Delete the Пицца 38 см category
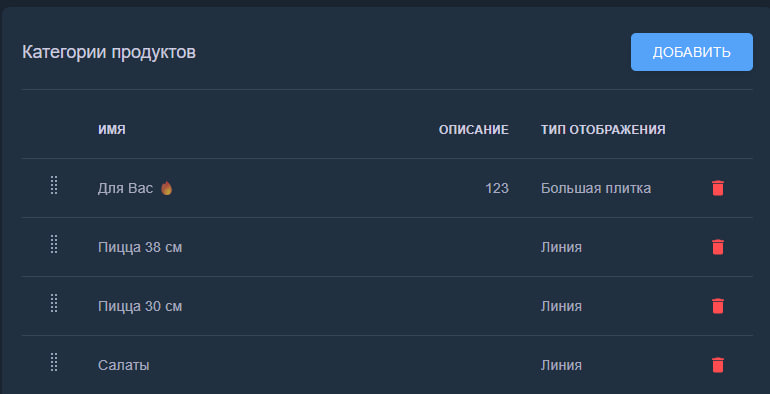This screenshot has width=770, height=394. click(x=717, y=247)
